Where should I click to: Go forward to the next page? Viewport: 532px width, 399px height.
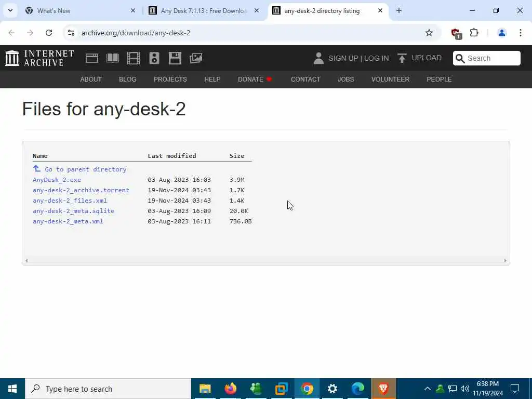(x=30, y=33)
